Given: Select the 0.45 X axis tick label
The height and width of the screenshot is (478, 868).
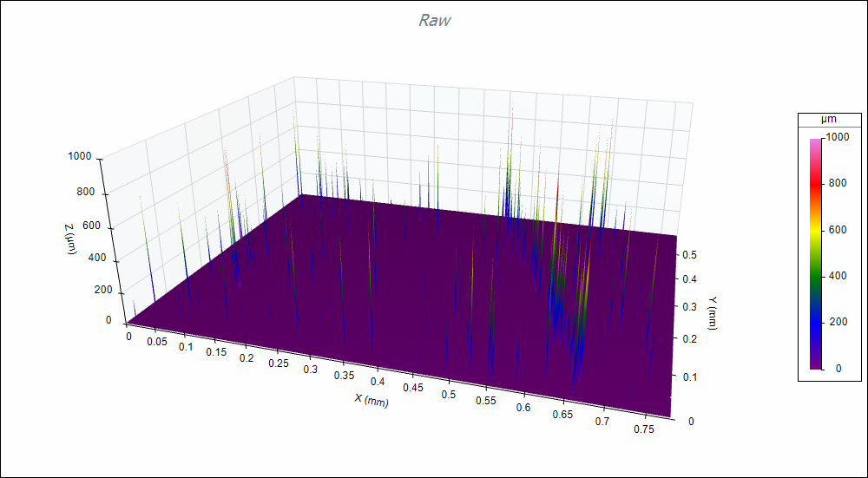Looking at the screenshot, I should [x=412, y=388].
